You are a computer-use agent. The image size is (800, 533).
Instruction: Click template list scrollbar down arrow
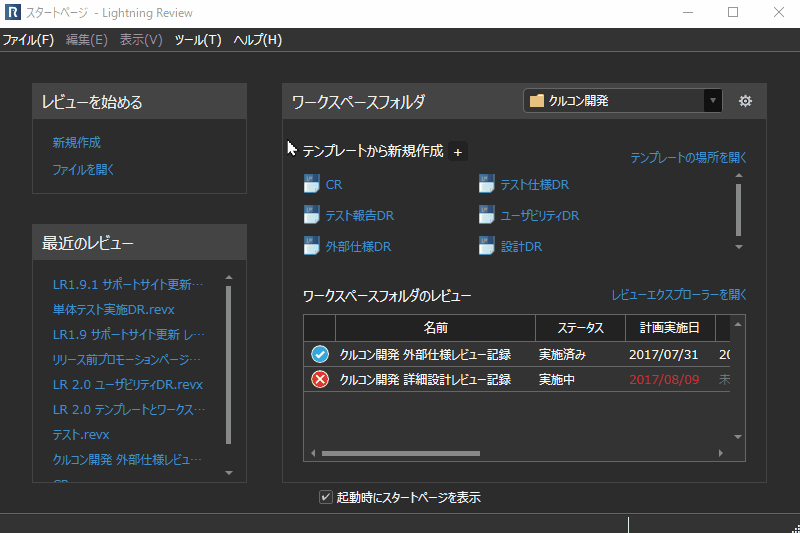(x=738, y=247)
